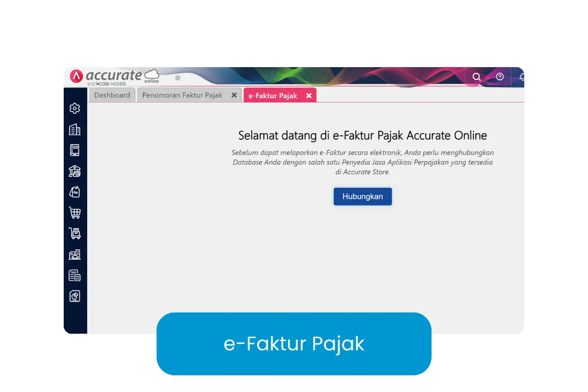Open the help question mark icon
Screen dimensions: 588x392
click(500, 76)
